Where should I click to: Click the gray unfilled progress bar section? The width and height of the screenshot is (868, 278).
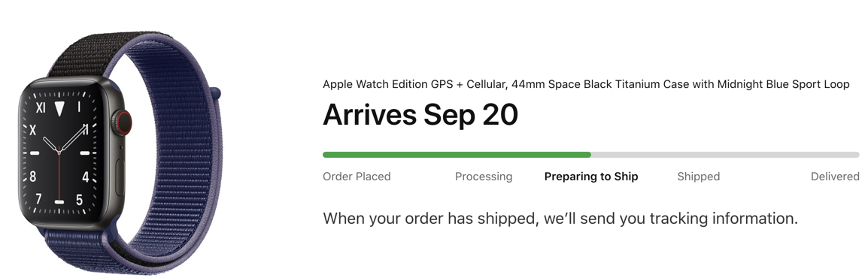[x=725, y=155]
